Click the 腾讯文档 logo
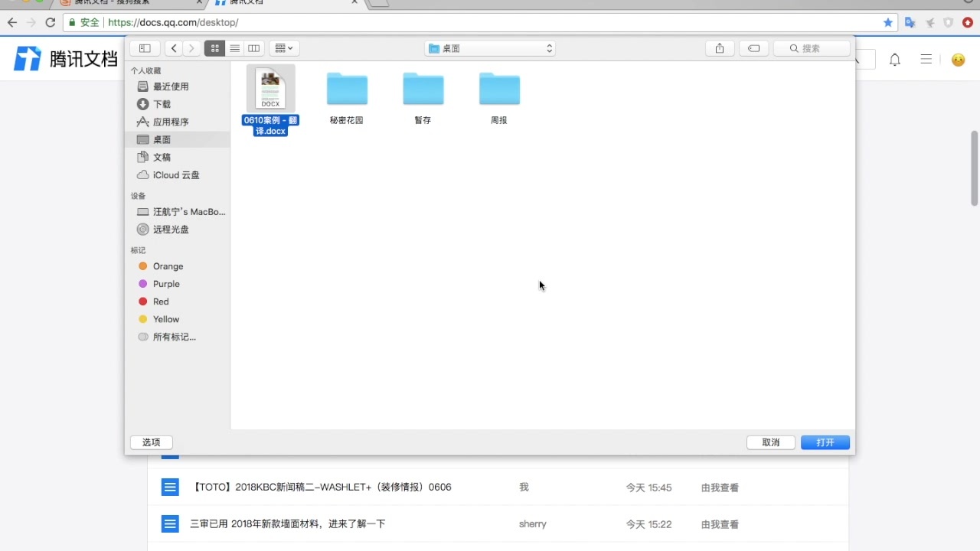Image resolution: width=980 pixels, height=551 pixels. tap(66, 59)
